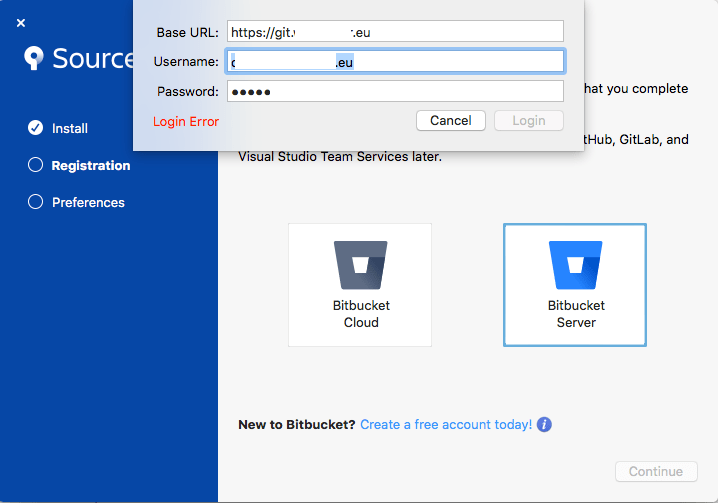Choose the Bitbucket Server option

[x=575, y=285]
